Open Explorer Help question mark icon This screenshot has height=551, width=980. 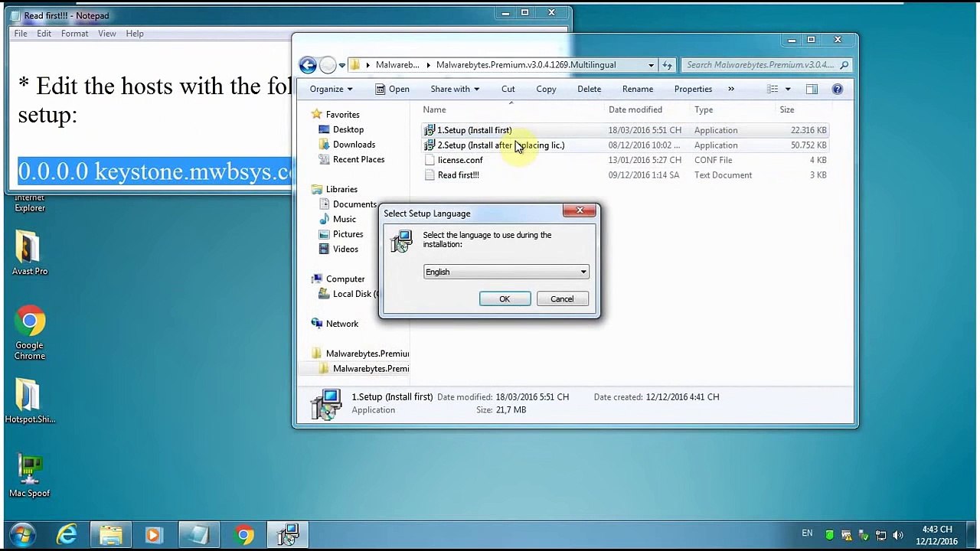pos(838,89)
